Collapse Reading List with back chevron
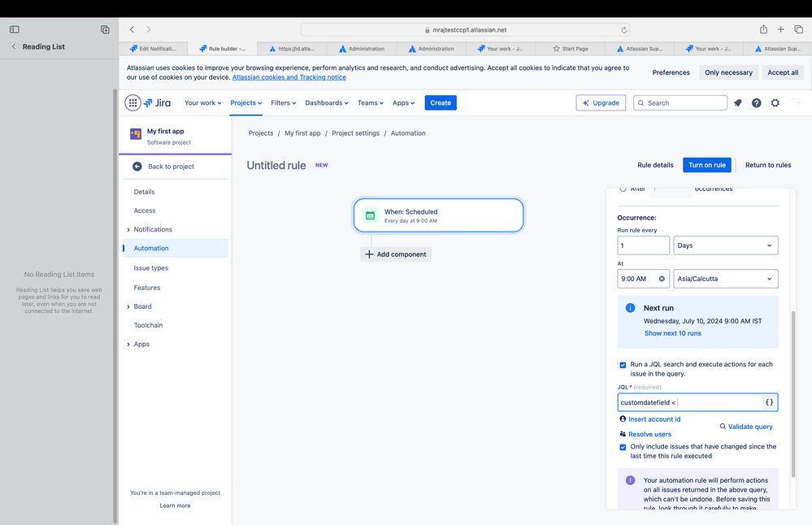This screenshot has height=525, width=812. pos(14,46)
